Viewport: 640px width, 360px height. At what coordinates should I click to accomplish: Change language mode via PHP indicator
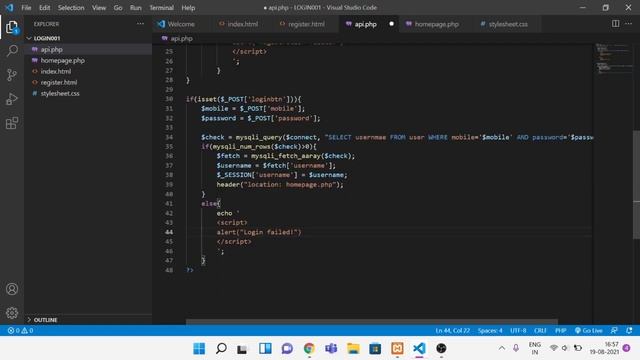coord(560,330)
